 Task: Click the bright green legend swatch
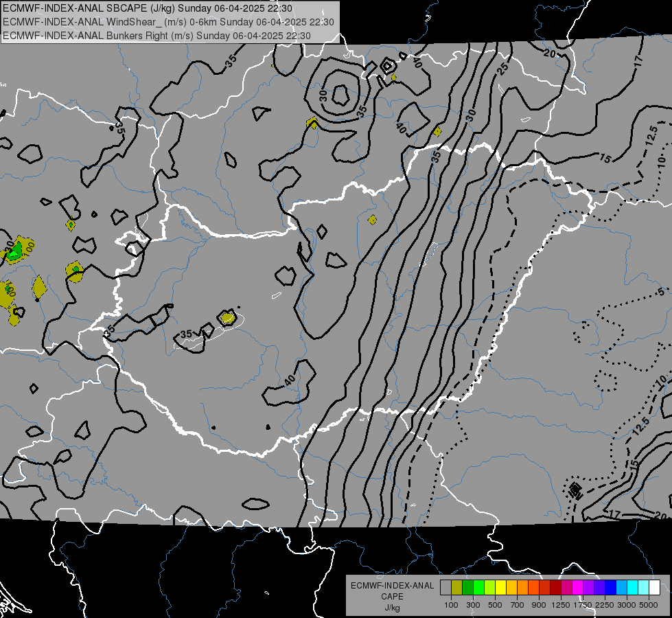[478, 587]
